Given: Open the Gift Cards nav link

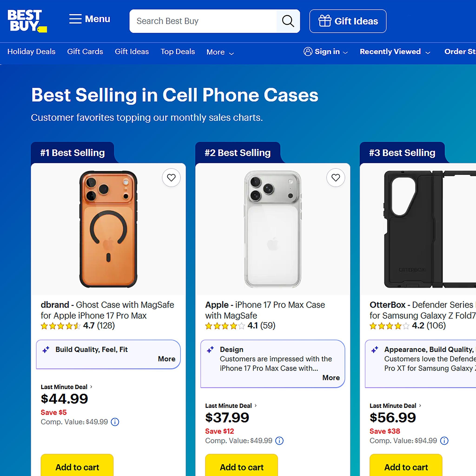Looking at the screenshot, I should (x=85, y=52).
